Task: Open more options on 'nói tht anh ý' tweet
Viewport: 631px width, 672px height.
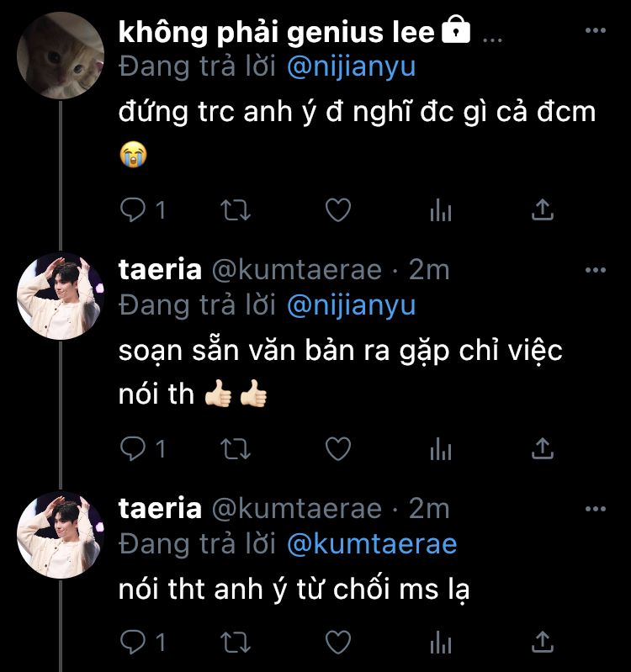Action: point(595,509)
